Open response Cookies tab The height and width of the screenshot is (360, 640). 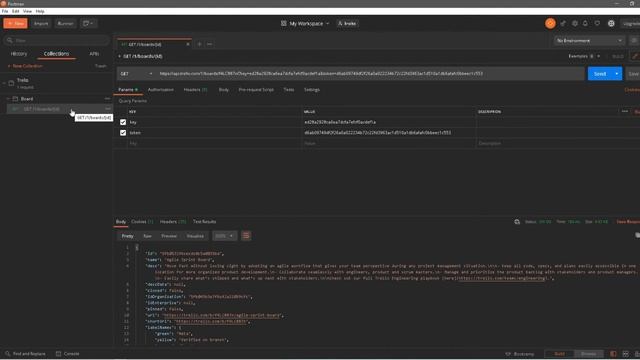point(142,222)
